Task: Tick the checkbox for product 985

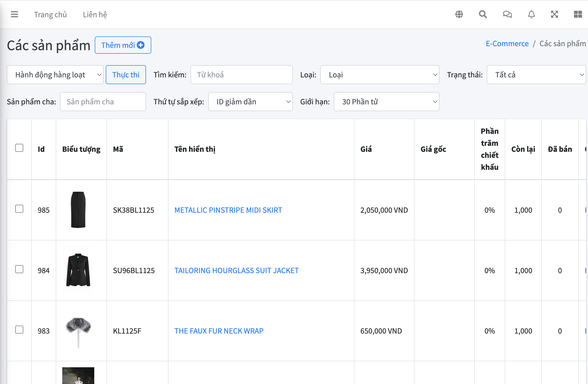Action: coord(19,209)
